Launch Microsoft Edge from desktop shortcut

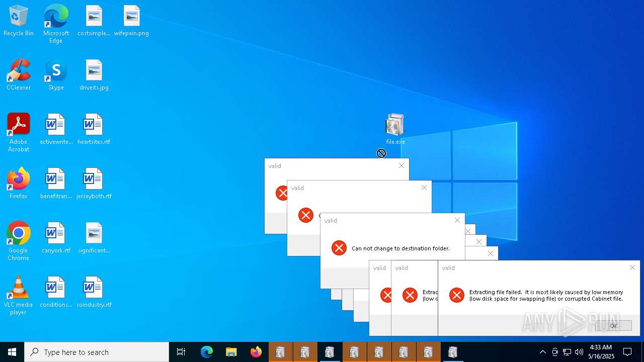coord(56,24)
